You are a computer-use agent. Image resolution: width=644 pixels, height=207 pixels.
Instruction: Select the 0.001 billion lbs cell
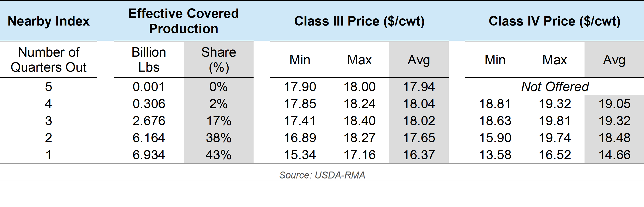(x=149, y=87)
